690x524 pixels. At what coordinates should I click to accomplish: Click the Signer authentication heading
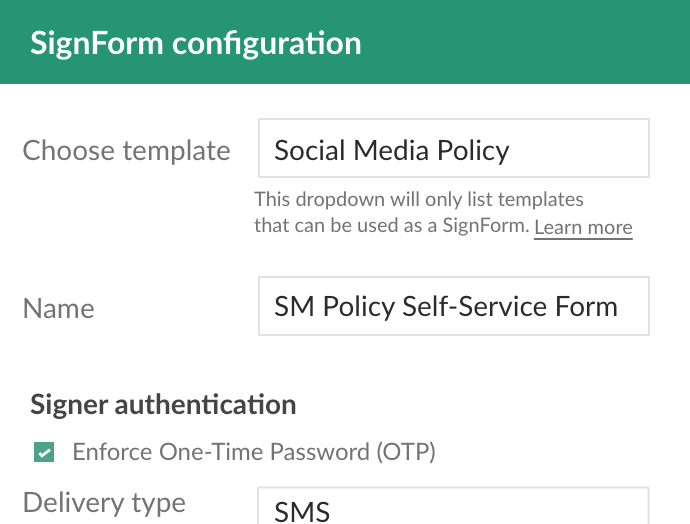(163, 405)
